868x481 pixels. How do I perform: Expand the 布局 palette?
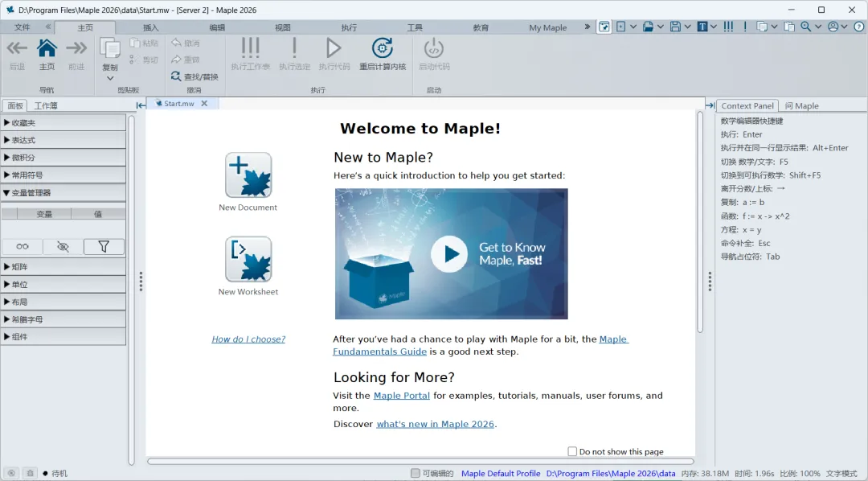pos(63,302)
